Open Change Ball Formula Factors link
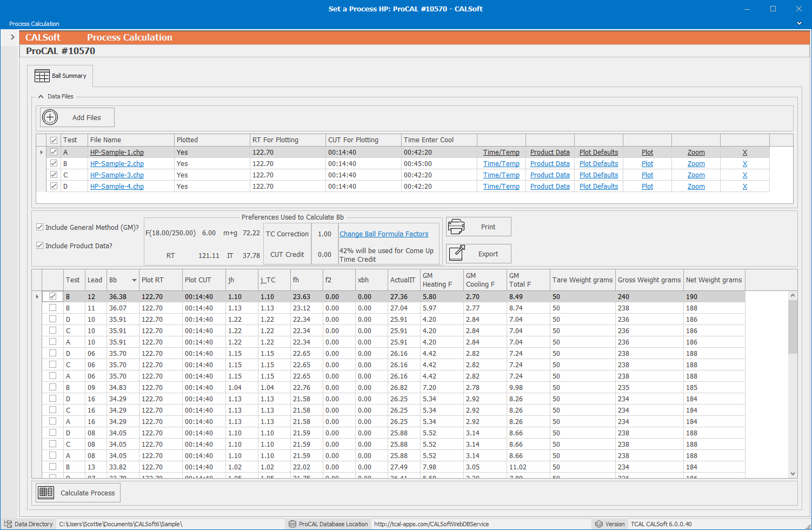 click(x=384, y=234)
